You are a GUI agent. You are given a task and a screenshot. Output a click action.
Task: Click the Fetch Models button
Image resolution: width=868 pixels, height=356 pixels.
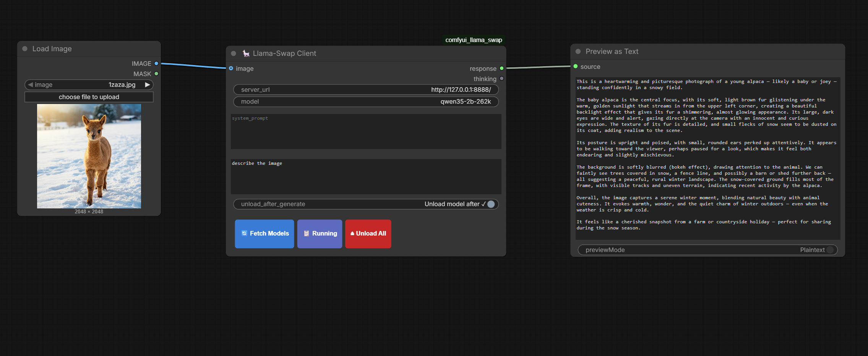(264, 234)
